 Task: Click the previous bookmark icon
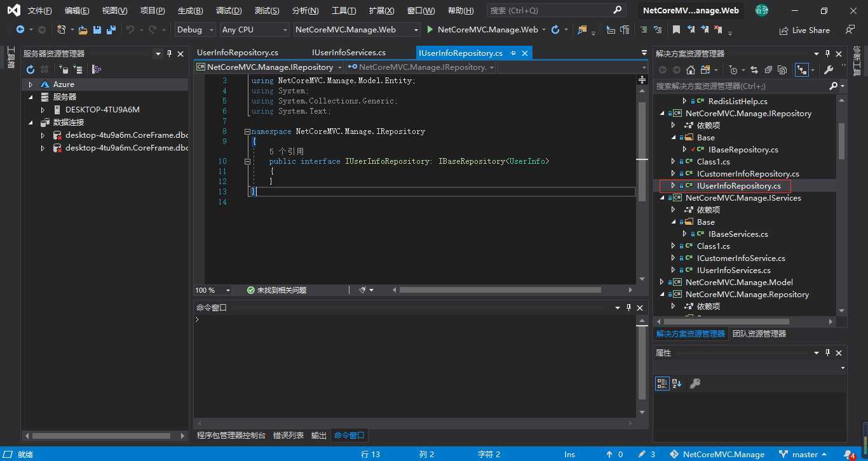click(691, 30)
